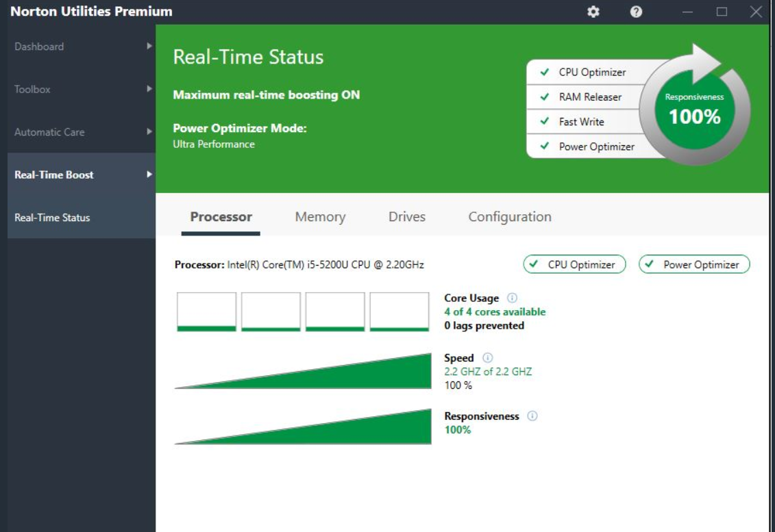Click the Core Usage info icon
Viewport: 775px width, 532px height.
tap(512, 298)
